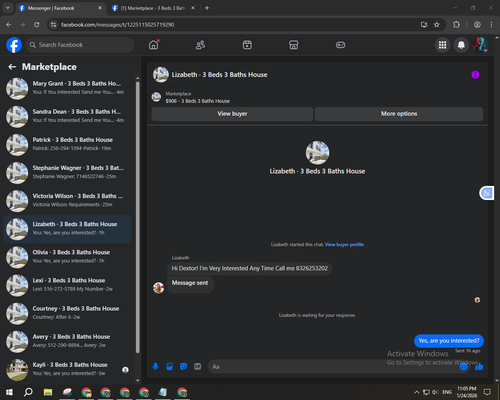Open the notifications bell

tap(461, 45)
